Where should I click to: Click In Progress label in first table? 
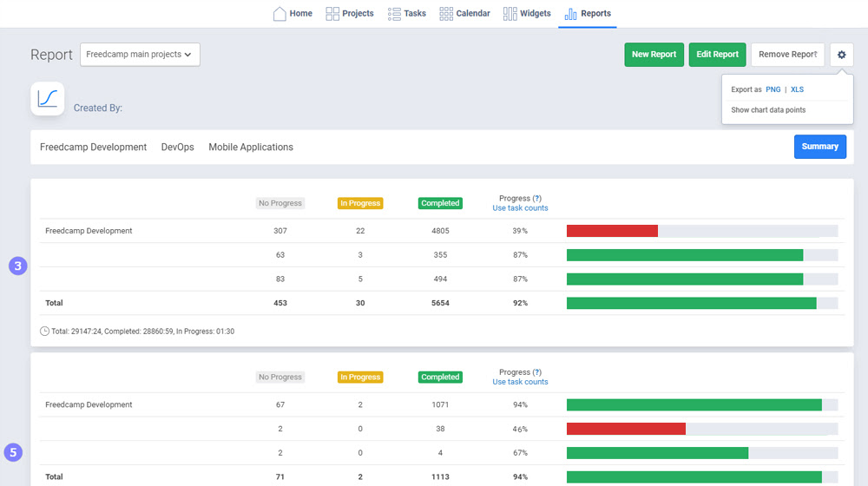(360, 203)
